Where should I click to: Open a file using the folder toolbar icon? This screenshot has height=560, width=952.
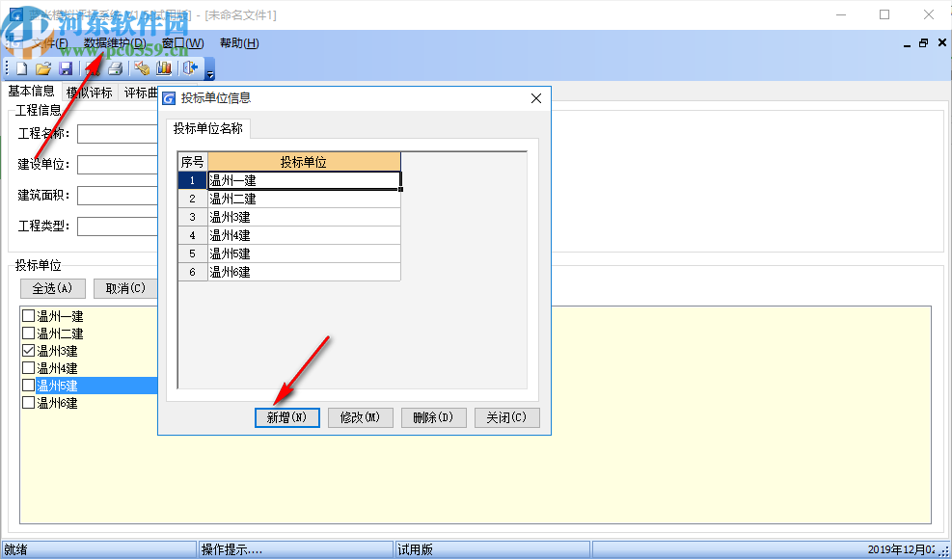coord(43,68)
